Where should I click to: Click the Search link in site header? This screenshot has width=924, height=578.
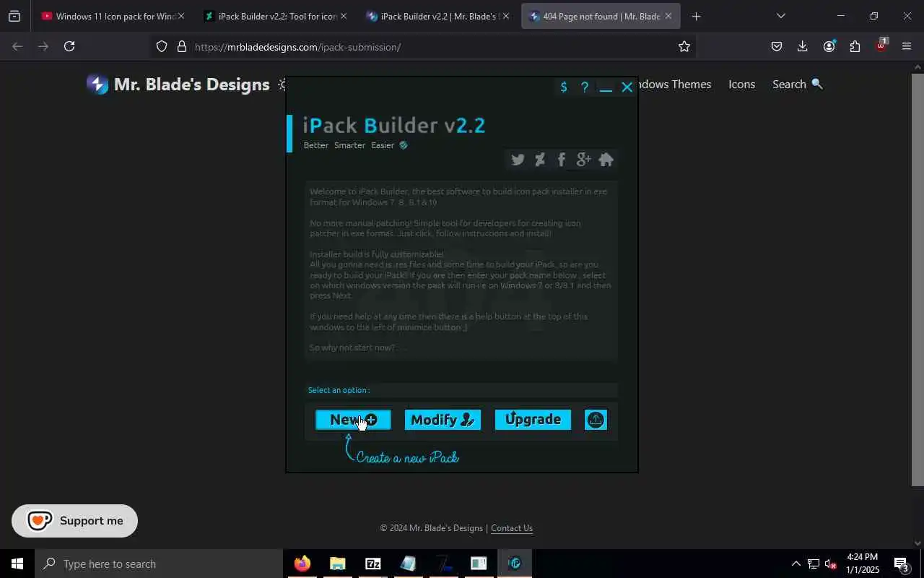pyautogui.click(x=798, y=85)
